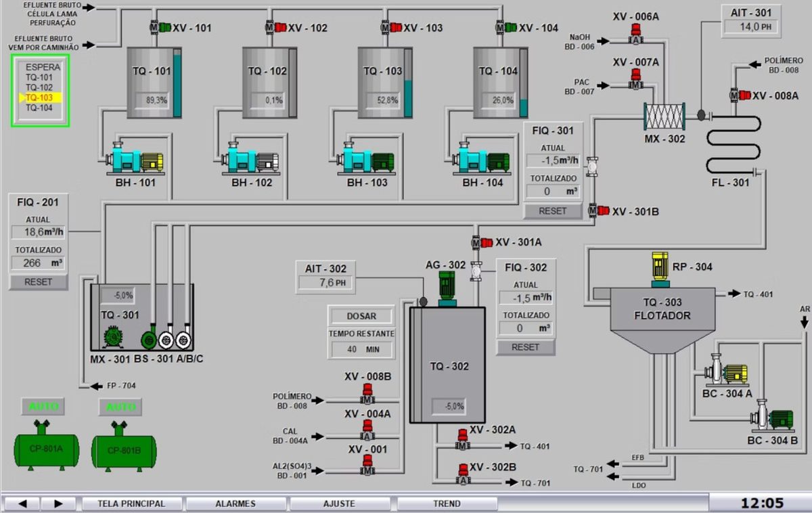Click outlet valve XV - 302B
This screenshot has height=513, width=812.
[463, 474]
